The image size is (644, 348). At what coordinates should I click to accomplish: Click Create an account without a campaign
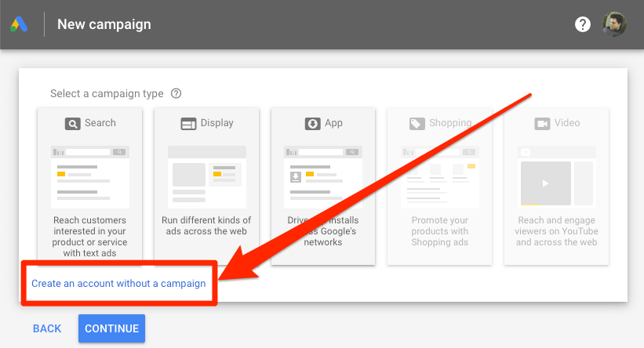click(118, 284)
